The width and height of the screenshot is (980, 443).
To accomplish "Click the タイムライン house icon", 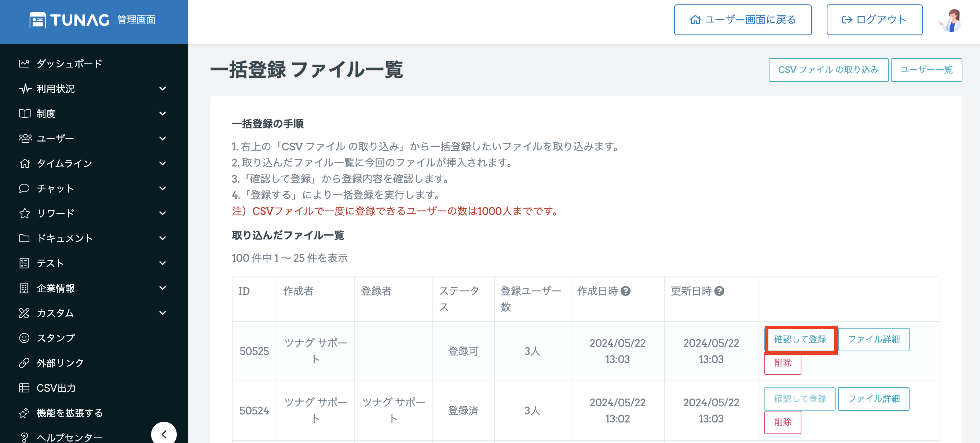I will click(x=24, y=163).
